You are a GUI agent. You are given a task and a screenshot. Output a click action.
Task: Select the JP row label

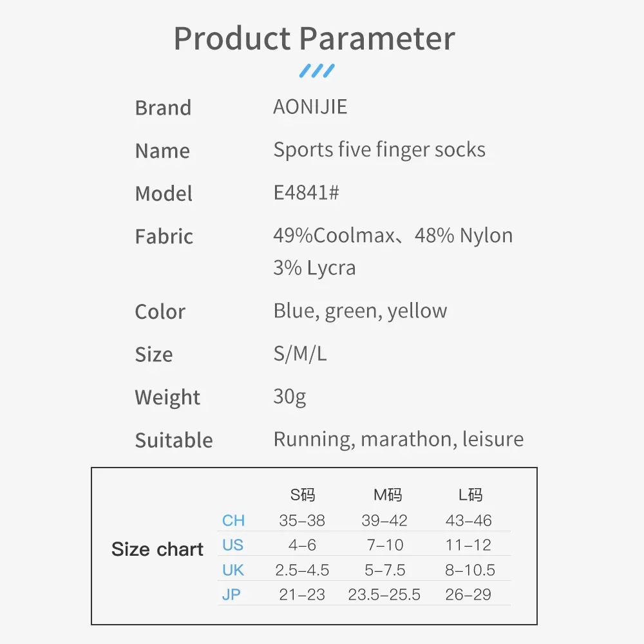click(231, 594)
